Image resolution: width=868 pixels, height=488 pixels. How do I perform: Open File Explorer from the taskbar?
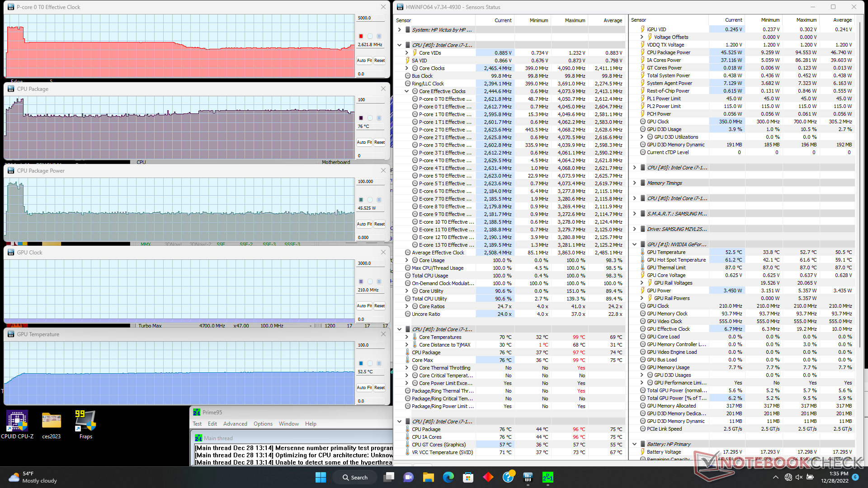pyautogui.click(x=428, y=477)
